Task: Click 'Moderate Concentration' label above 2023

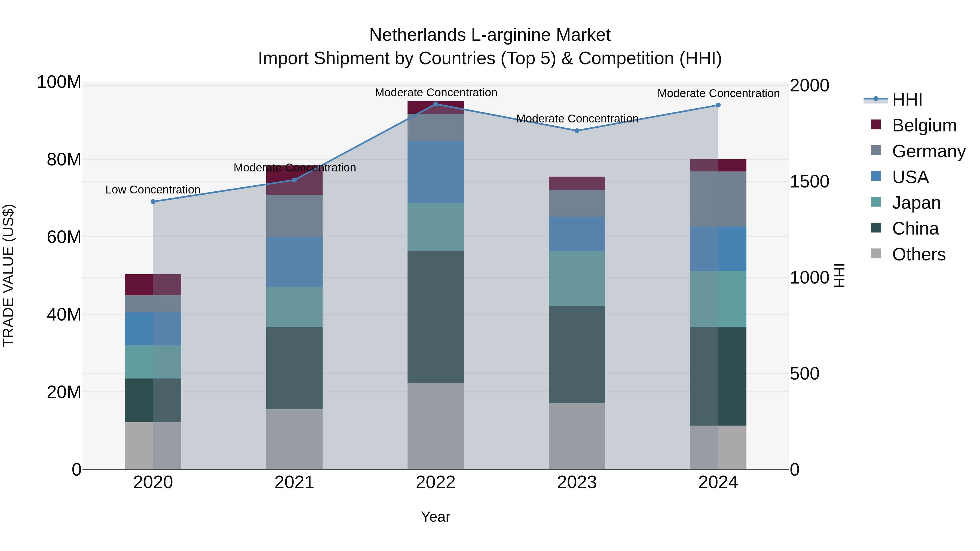Action: [x=577, y=119]
